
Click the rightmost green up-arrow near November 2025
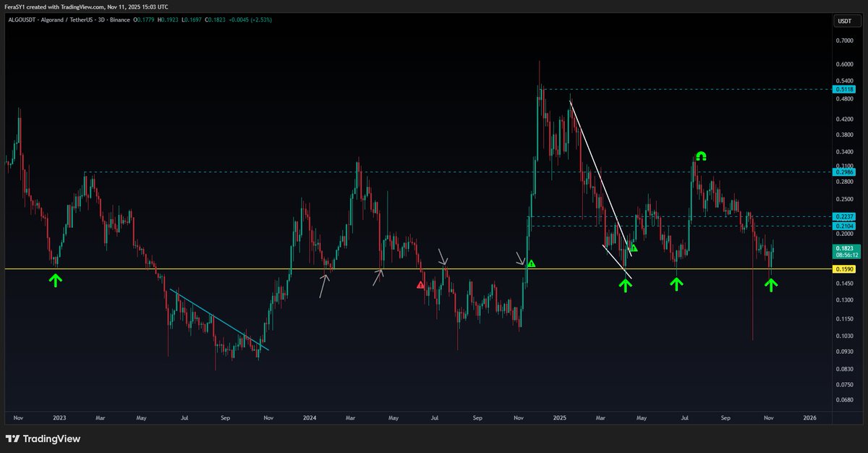coord(771,285)
